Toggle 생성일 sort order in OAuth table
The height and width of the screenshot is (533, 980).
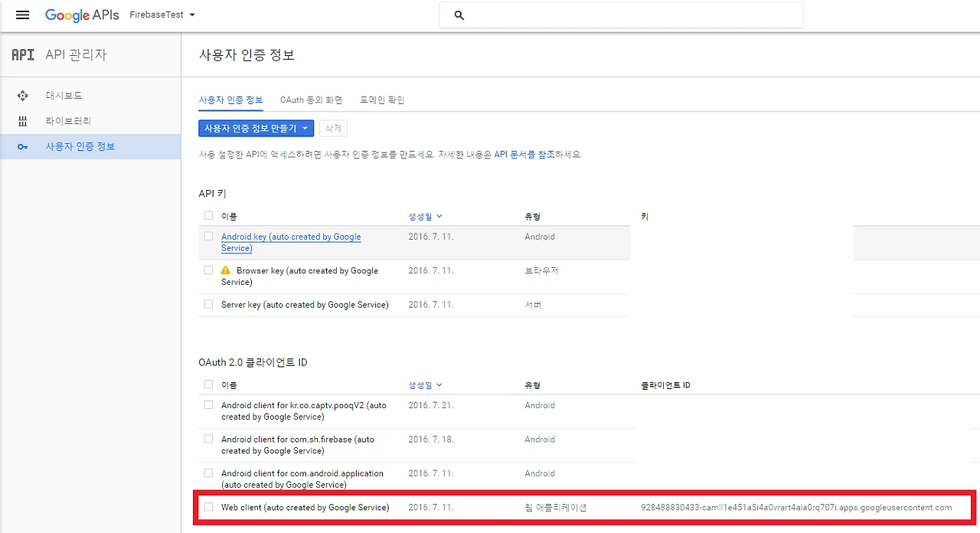426,384
